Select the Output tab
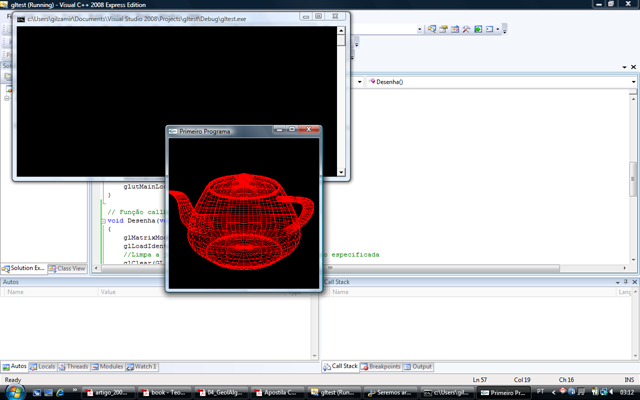This screenshot has height=400, width=640. 418,367
